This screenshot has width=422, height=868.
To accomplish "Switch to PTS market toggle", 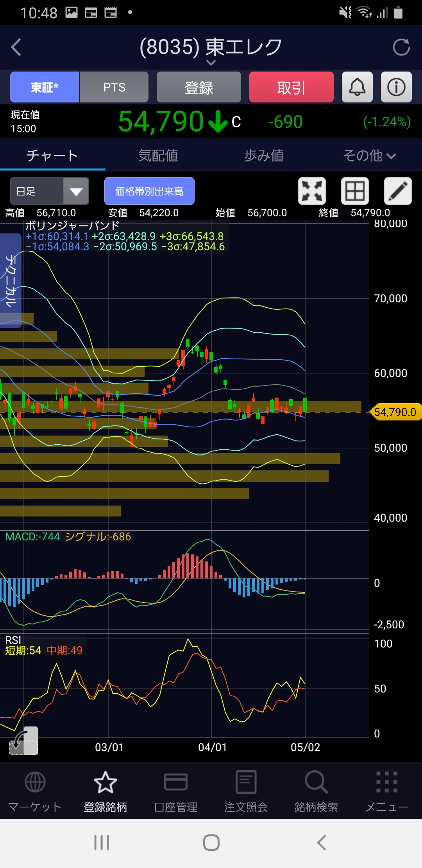I will click(114, 87).
